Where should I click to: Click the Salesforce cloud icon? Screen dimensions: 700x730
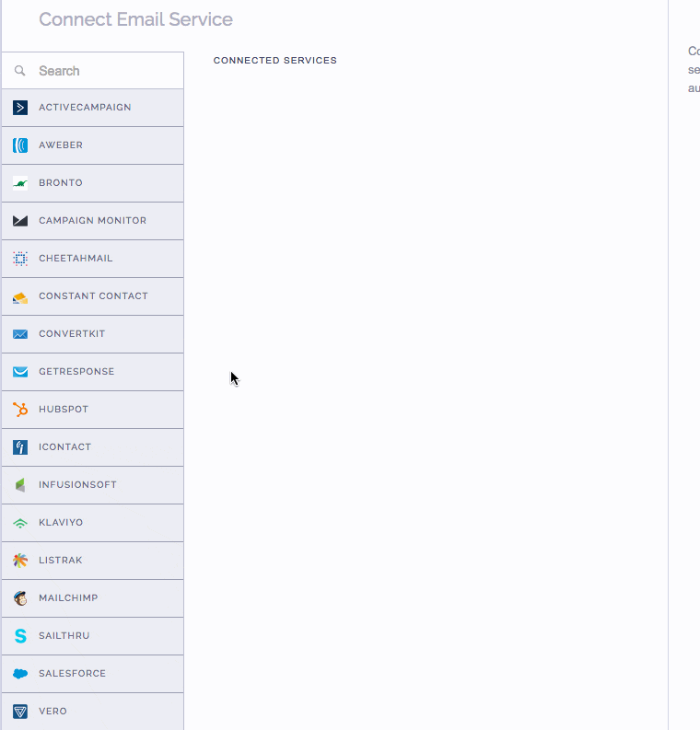pyautogui.click(x=20, y=674)
